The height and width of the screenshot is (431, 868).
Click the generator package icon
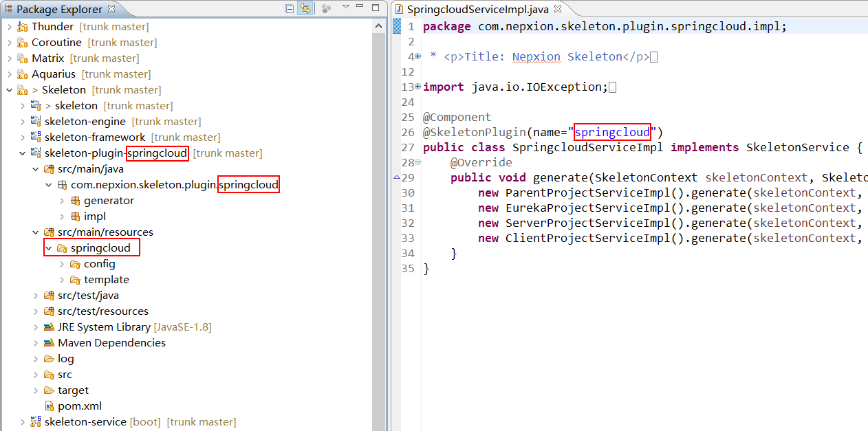click(x=75, y=201)
